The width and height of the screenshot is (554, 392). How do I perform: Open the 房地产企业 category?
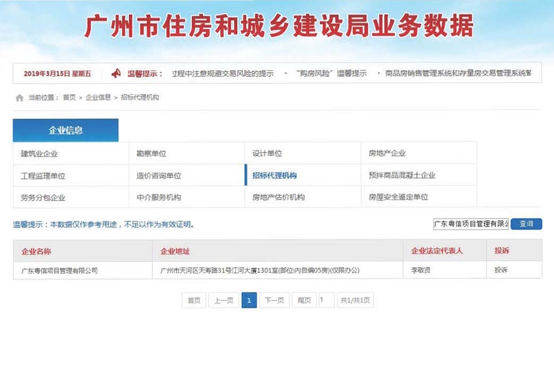point(387,153)
